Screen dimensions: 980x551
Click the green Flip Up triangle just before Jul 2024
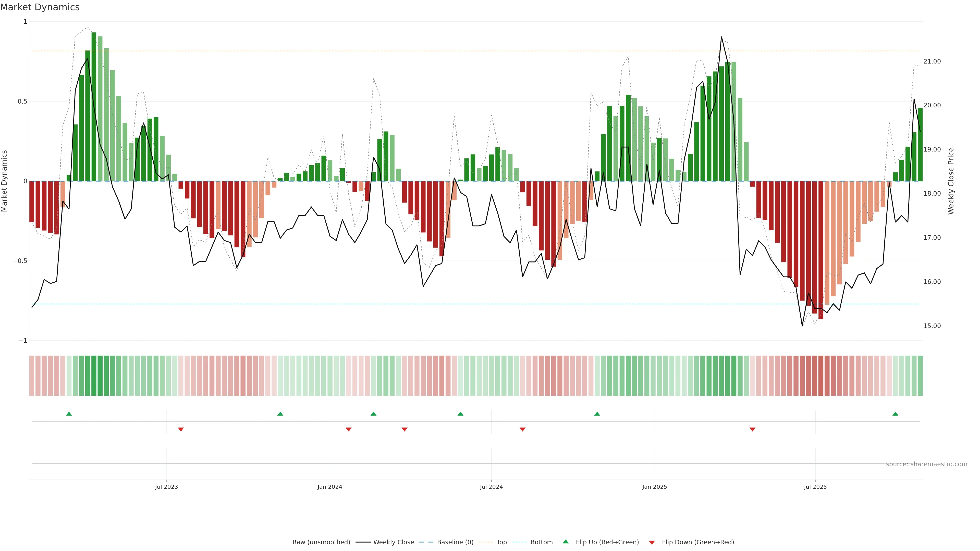pos(460,414)
